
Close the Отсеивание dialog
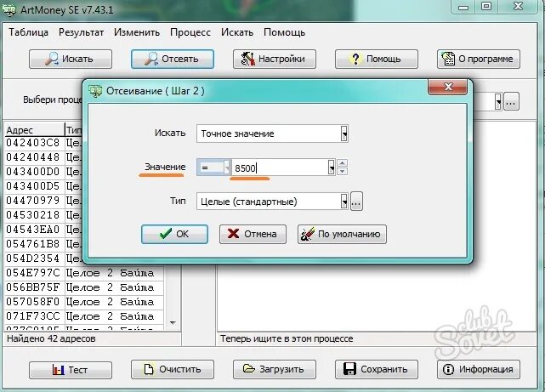pos(447,87)
